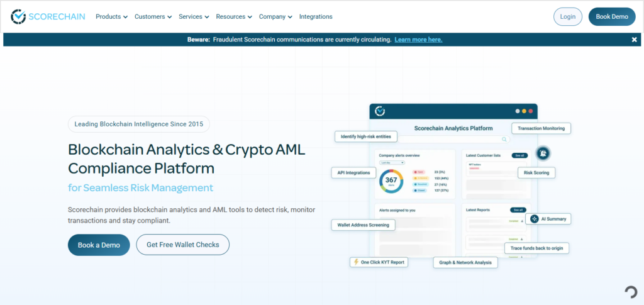Click the lightning bolt KYT Report icon
The image size is (644, 305).
(355, 262)
